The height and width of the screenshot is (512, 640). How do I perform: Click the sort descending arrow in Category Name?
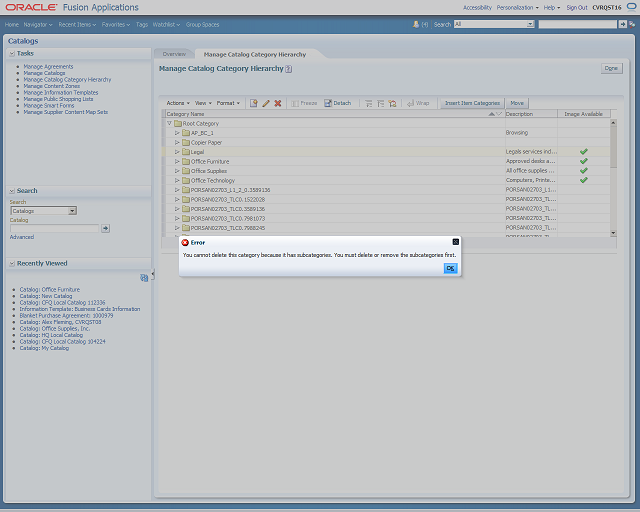(499, 114)
